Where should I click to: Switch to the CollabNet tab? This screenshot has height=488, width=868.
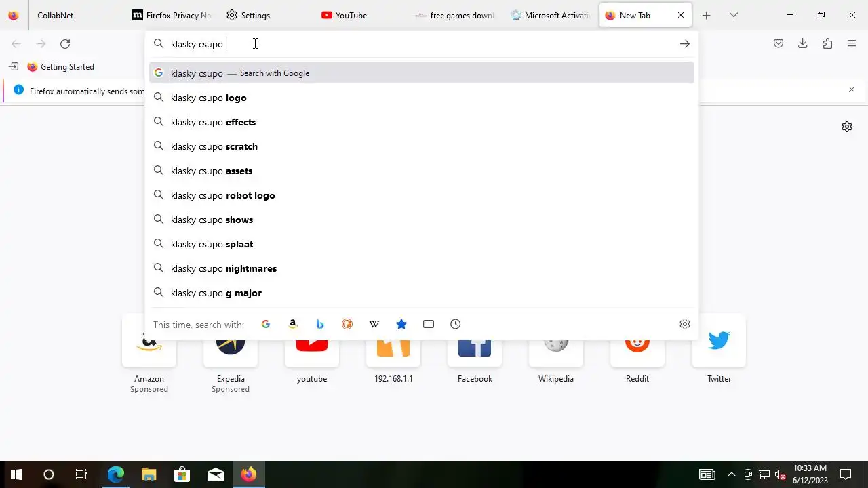(78, 15)
